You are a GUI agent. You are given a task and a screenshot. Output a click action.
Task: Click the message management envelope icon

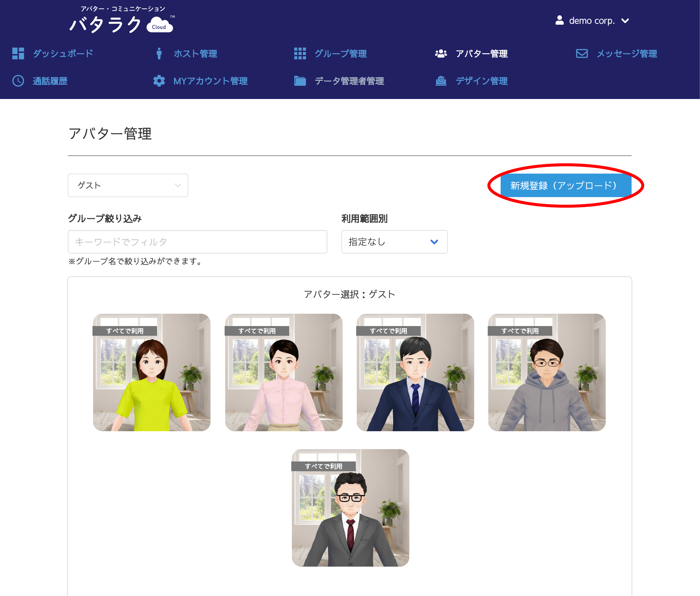(x=581, y=53)
